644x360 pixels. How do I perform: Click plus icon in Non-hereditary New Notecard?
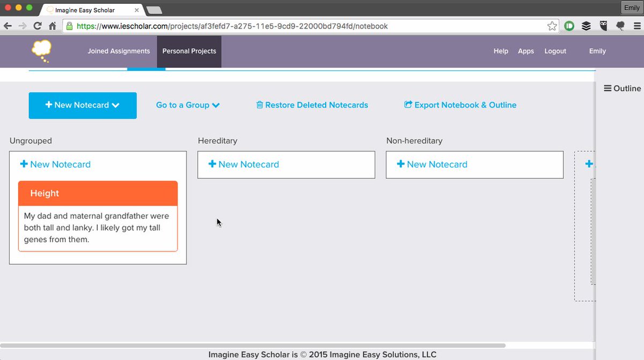coord(400,164)
